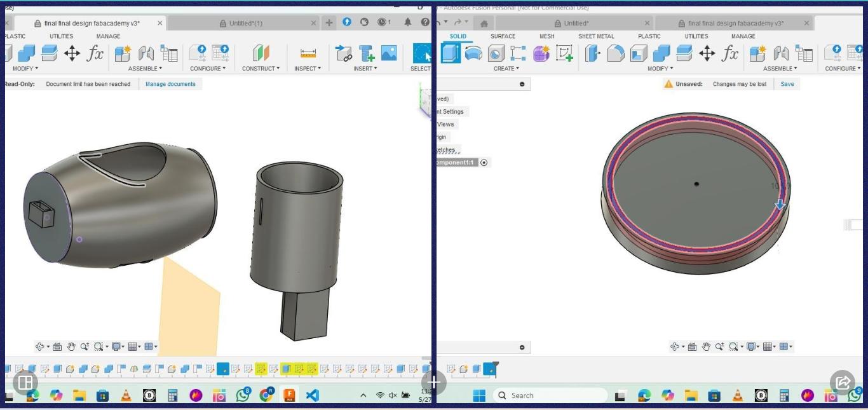The width and height of the screenshot is (868, 410).
Task: Open Change Parameters fx in left window
Action: tap(95, 53)
